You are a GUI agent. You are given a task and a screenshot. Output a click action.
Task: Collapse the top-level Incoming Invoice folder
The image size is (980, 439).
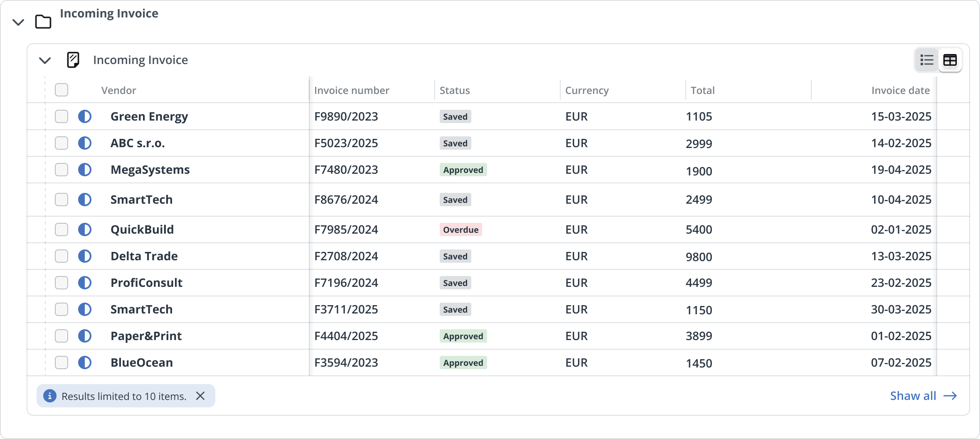pos(18,22)
